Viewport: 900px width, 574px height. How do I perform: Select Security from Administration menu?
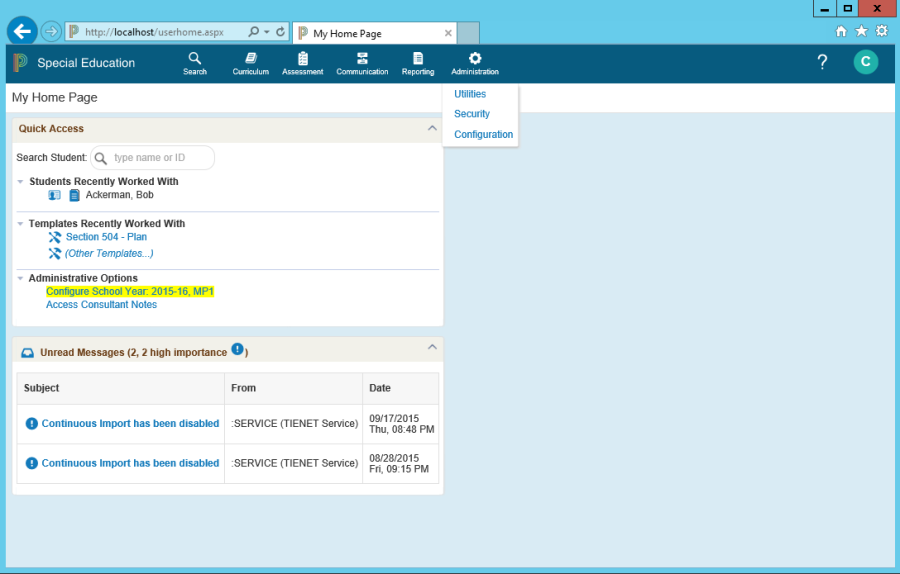[472, 114]
